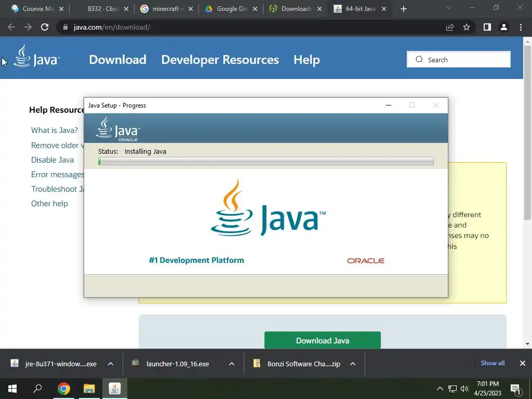Open Windows taskbar search
532x399 pixels.
coord(37,389)
